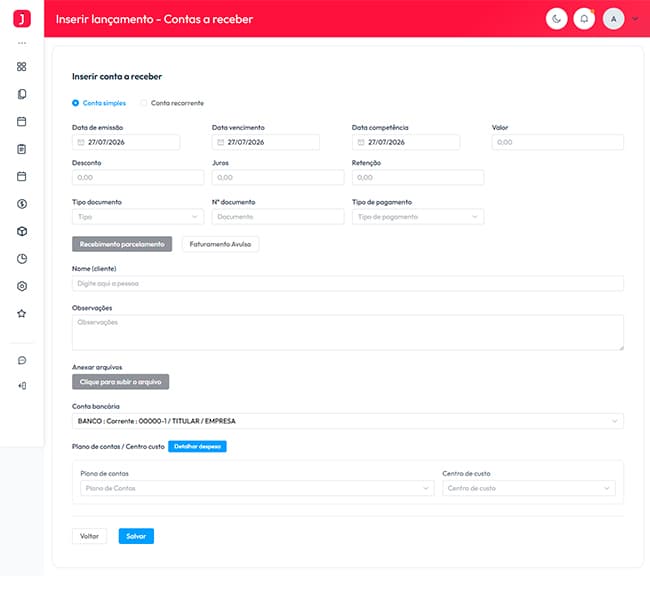
Task: Click the Voltar button
Action: tap(89, 536)
